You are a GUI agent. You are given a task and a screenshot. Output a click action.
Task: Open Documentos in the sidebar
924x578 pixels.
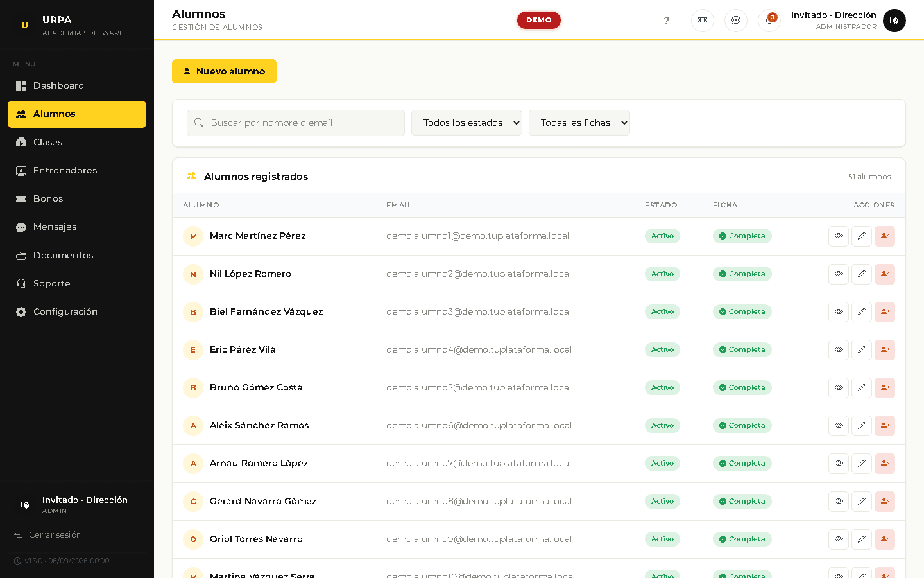77,256
